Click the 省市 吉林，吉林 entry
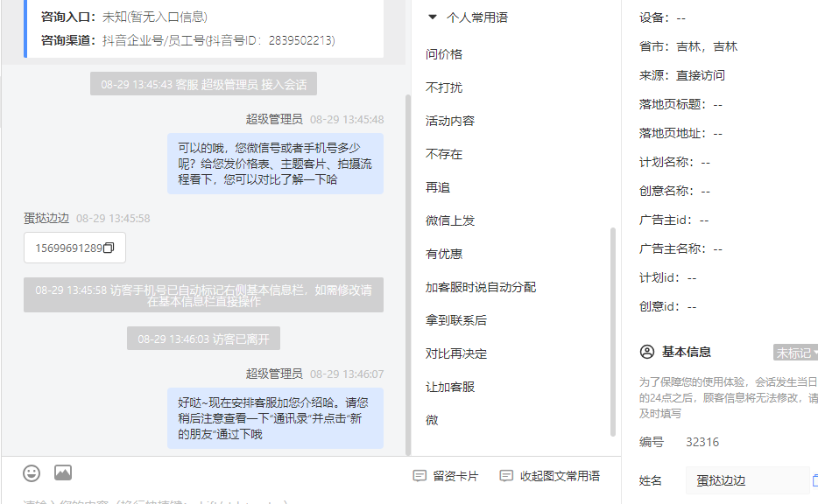This screenshot has width=818, height=504. [688, 47]
